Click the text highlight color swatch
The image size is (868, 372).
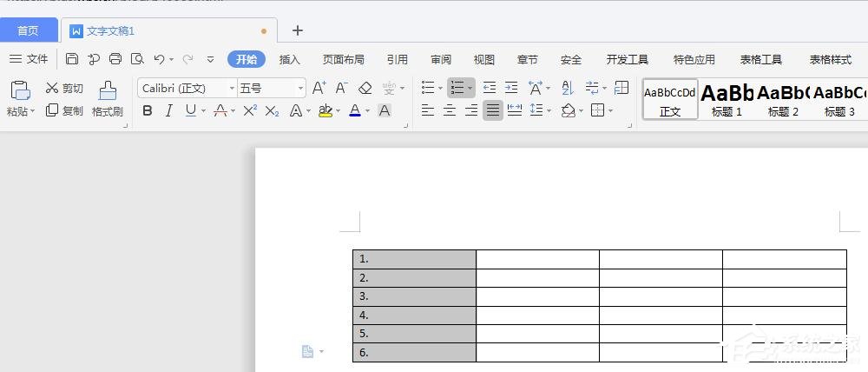[x=324, y=110]
